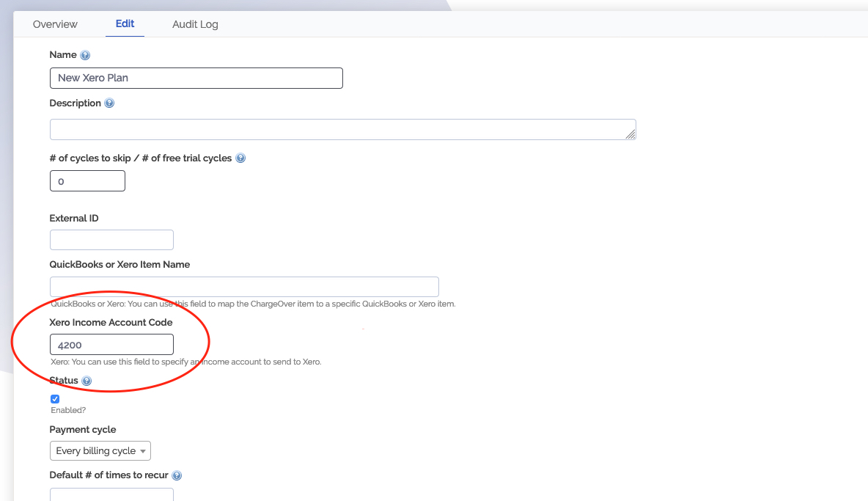Image resolution: width=868 pixels, height=501 pixels.
Task: Click the help icon beside Description
Action: 109,103
